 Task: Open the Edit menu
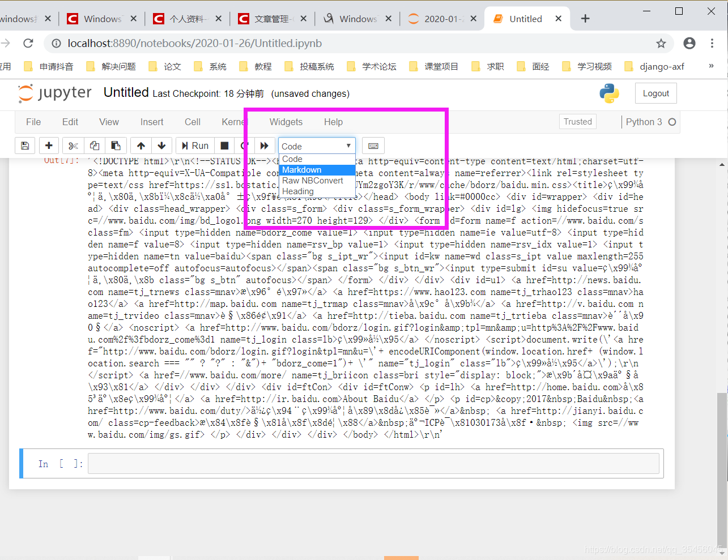70,122
